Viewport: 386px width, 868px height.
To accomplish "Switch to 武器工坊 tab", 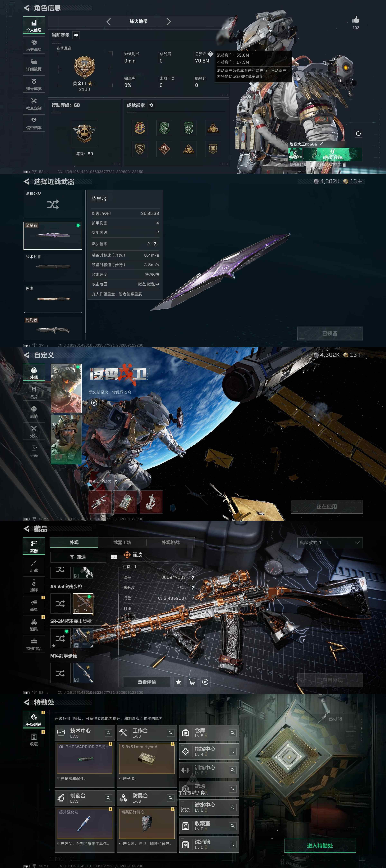I will point(122,542).
